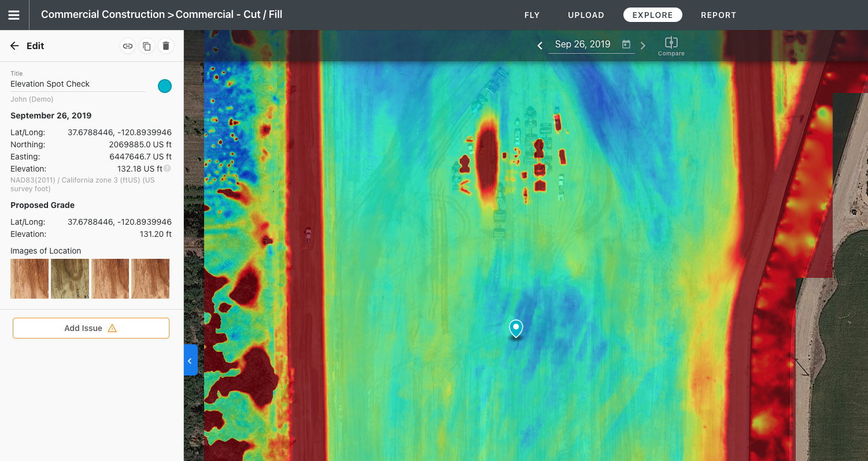Click the Proposed Grade heading
The image size is (868, 461).
coord(42,205)
